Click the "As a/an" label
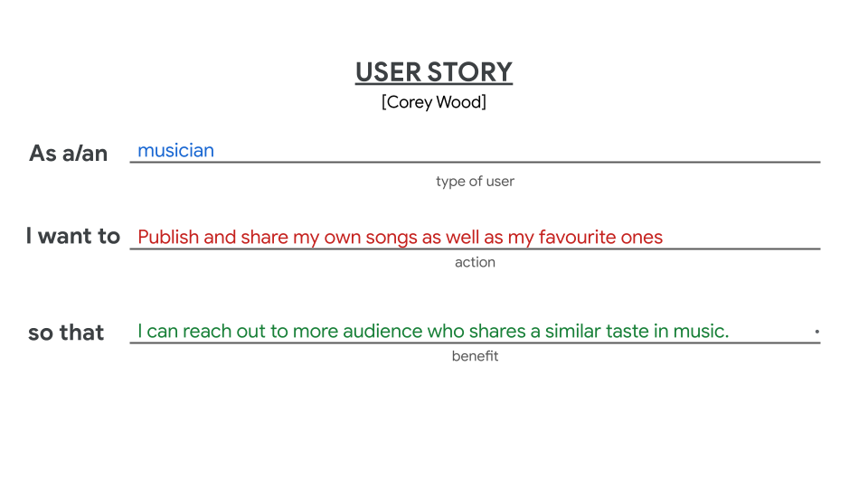This screenshot has width=868, height=488. pos(68,154)
